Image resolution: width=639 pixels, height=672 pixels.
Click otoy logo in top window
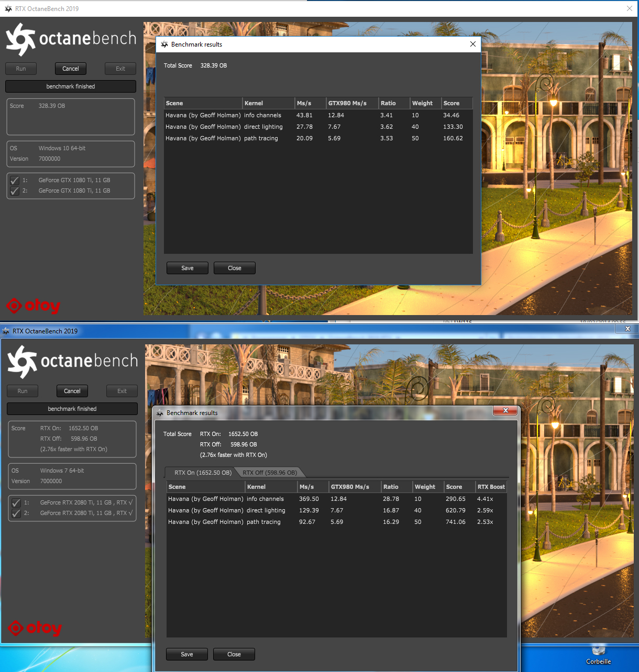pos(33,306)
